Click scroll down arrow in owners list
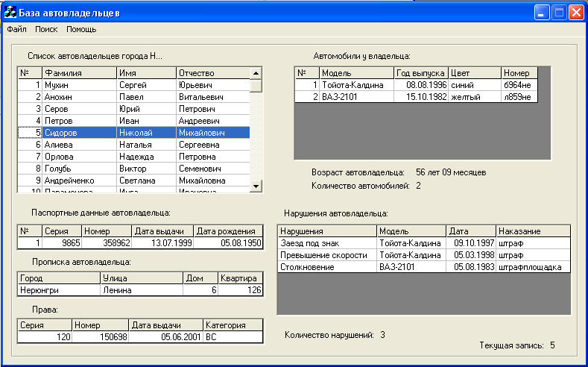 256,186
